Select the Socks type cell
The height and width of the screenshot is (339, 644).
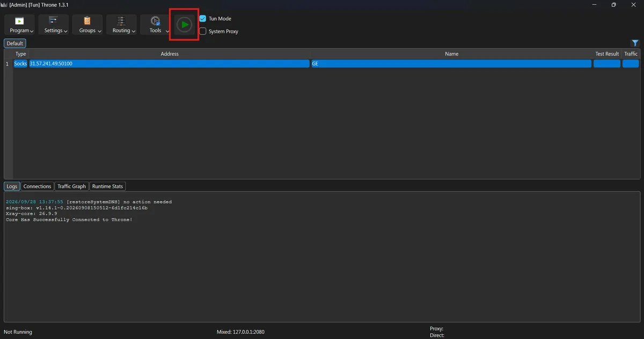(x=20, y=64)
